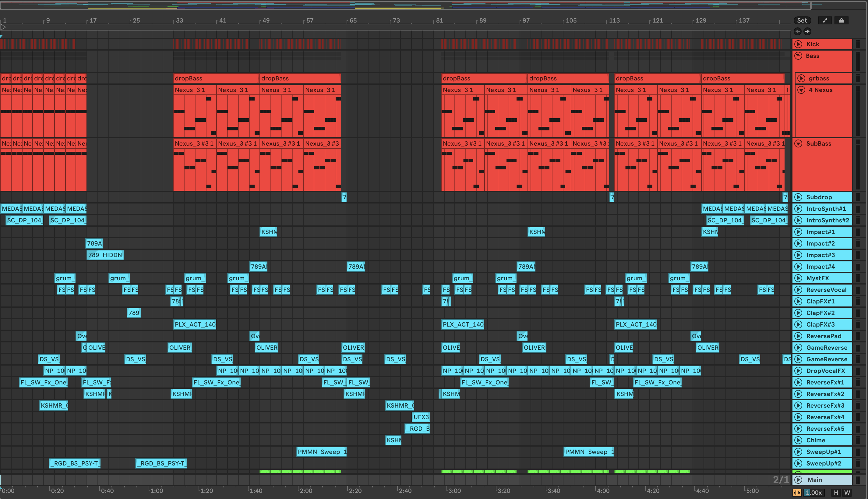
Task: Jump to next locator arrow
Action: pyautogui.click(x=807, y=32)
